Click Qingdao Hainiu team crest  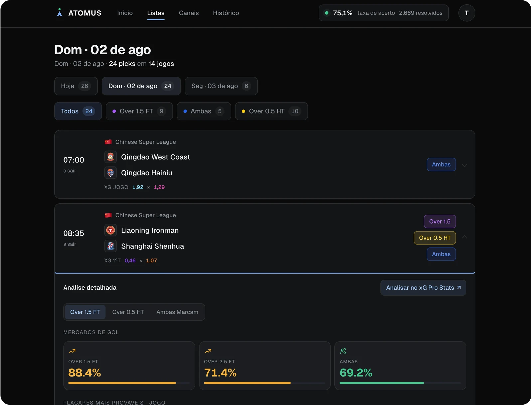(x=111, y=173)
